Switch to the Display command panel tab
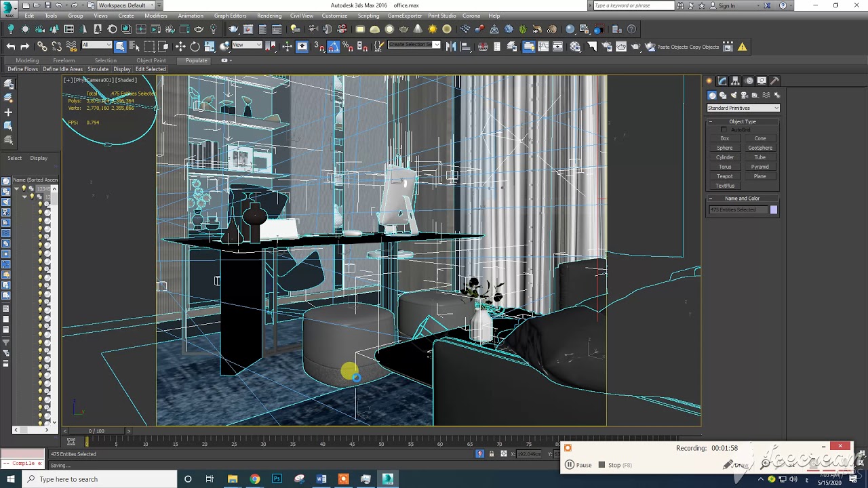Viewport: 868px width, 488px height. coord(762,81)
